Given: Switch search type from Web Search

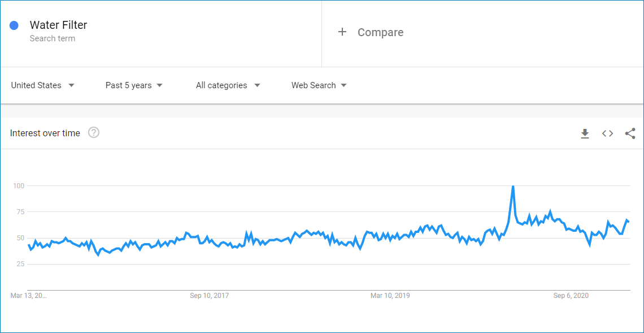Looking at the screenshot, I should pos(314,85).
